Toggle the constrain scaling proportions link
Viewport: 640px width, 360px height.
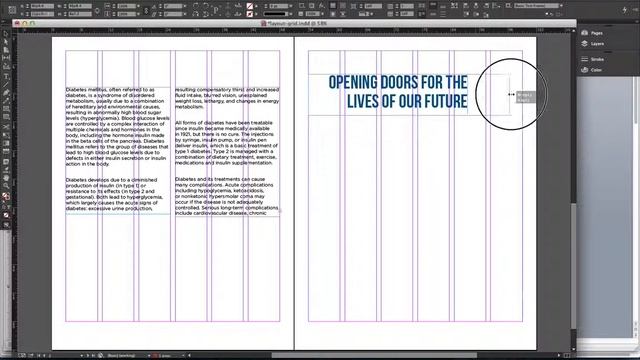pyautogui.click(x=147, y=10)
